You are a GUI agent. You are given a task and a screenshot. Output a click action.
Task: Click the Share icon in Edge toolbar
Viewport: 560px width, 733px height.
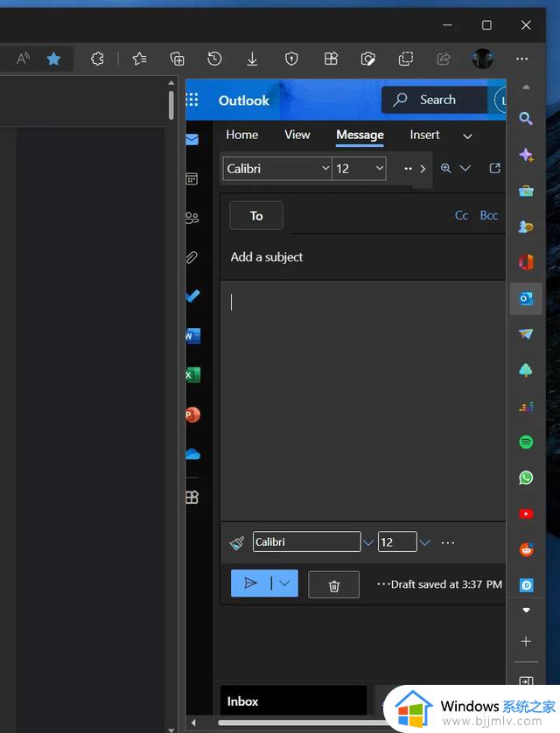click(443, 59)
